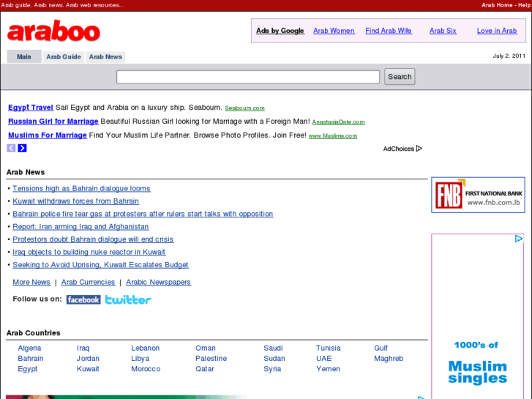This screenshot has width=532, height=399.
Task: Select Palestine country link
Action: click(x=211, y=358)
